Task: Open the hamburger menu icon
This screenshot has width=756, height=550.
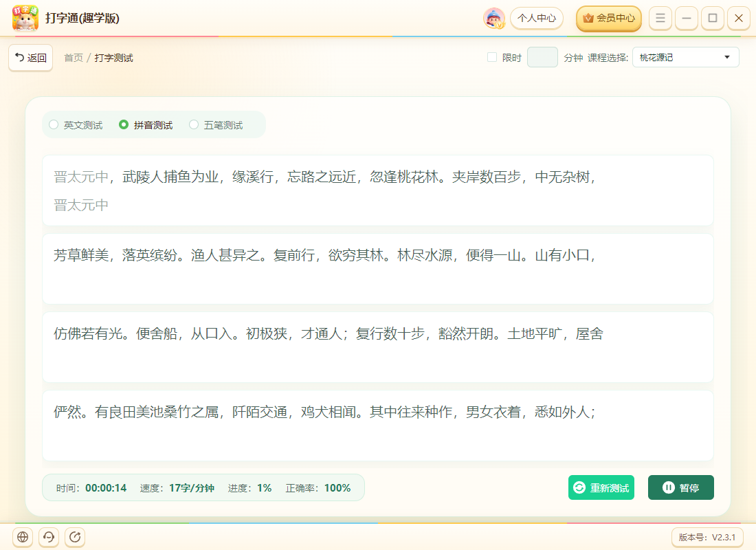Action: 660,19
